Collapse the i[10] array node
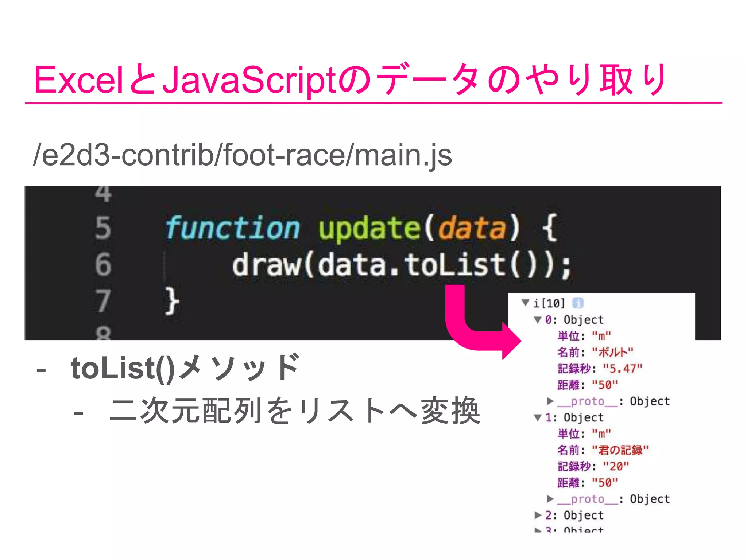Screen dimensions: 747x560 coord(526,303)
